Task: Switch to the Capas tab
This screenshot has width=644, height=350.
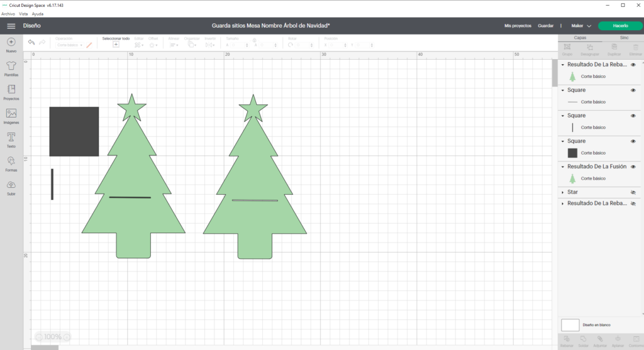Action: (x=580, y=38)
